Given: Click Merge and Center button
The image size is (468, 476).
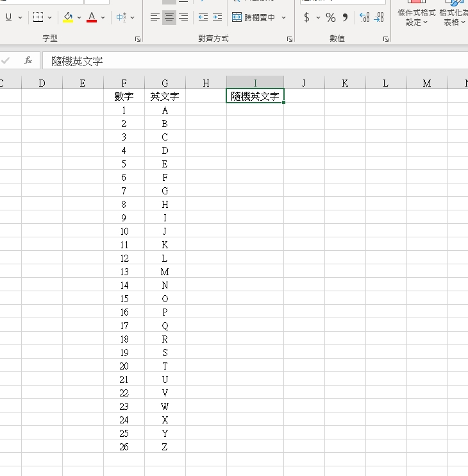Looking at the screenshot, I should [x=254, y=17].
